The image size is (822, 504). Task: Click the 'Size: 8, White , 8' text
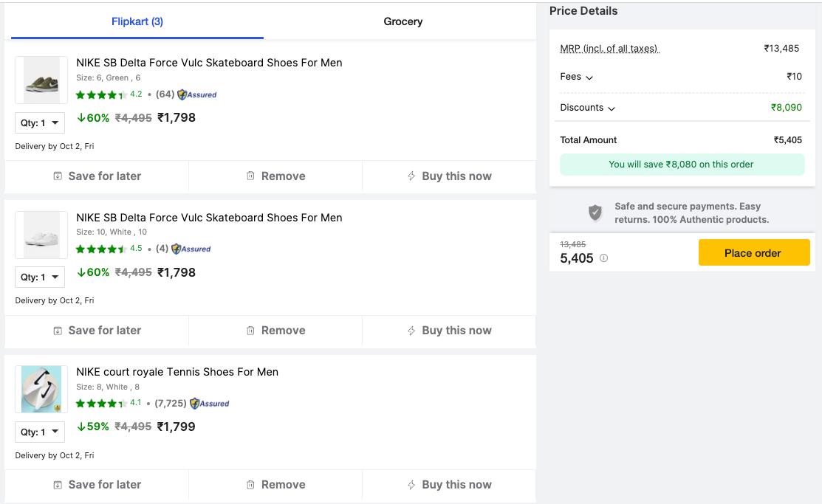point(108,387)
